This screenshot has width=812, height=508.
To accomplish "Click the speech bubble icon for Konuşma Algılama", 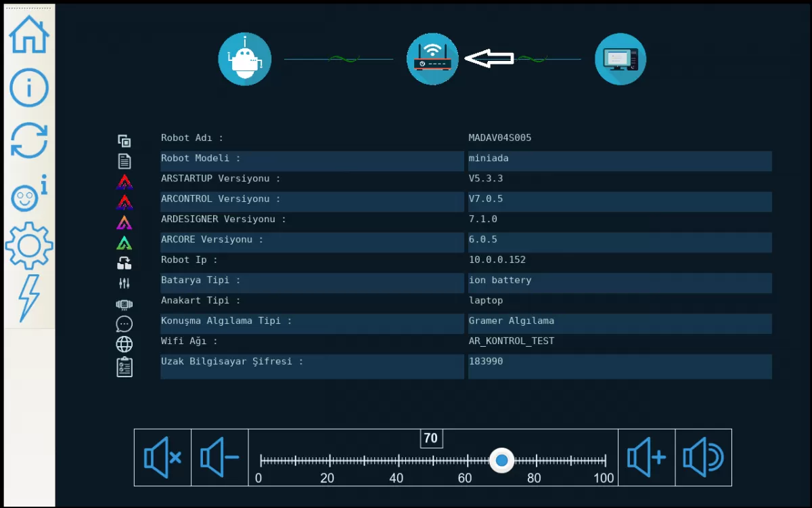I will pyautogui.click(x=125, y=324).
